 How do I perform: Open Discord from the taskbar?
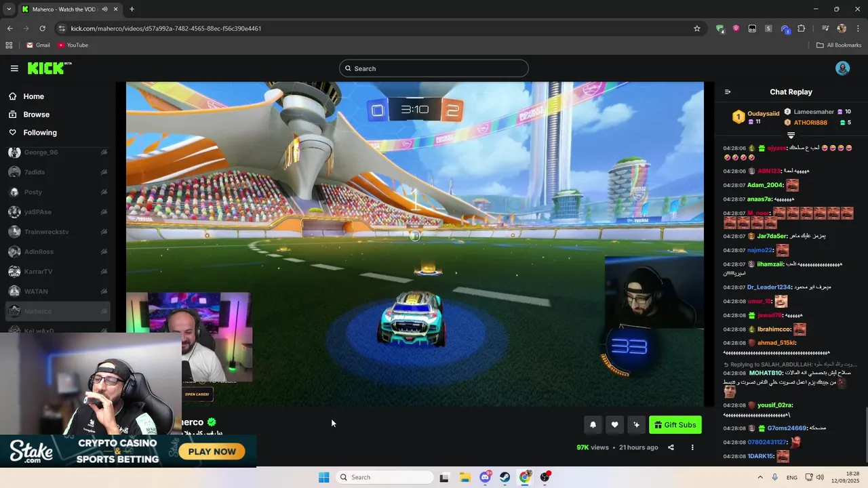coord(485,477)
